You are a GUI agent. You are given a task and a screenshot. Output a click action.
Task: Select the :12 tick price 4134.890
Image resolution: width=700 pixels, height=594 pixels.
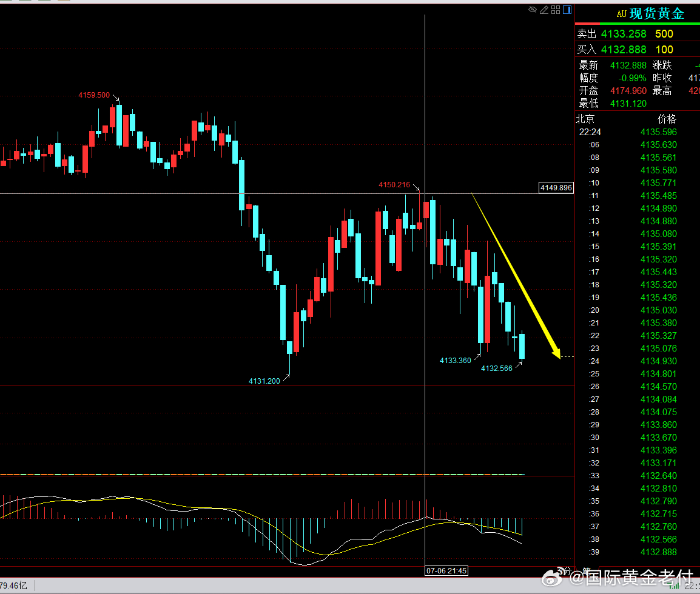click(x=659, y=209)
